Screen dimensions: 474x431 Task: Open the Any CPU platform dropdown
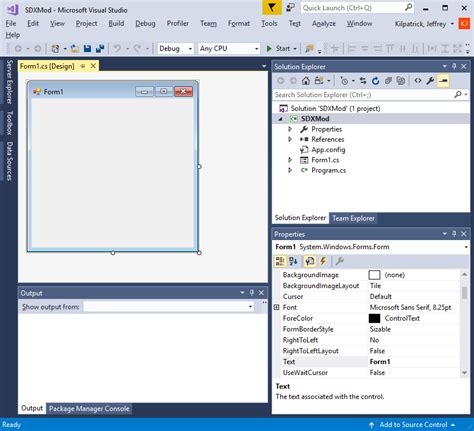click(256, 49)
